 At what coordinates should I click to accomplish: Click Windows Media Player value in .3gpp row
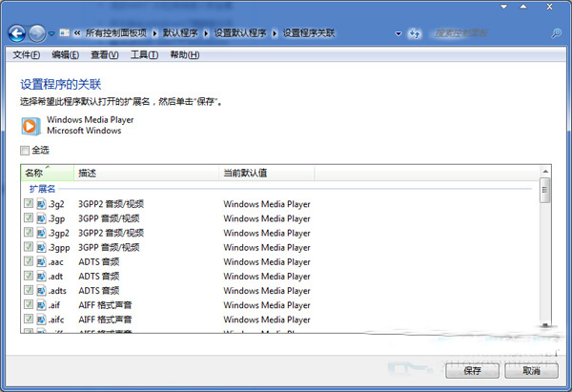(x=267, y=247)
